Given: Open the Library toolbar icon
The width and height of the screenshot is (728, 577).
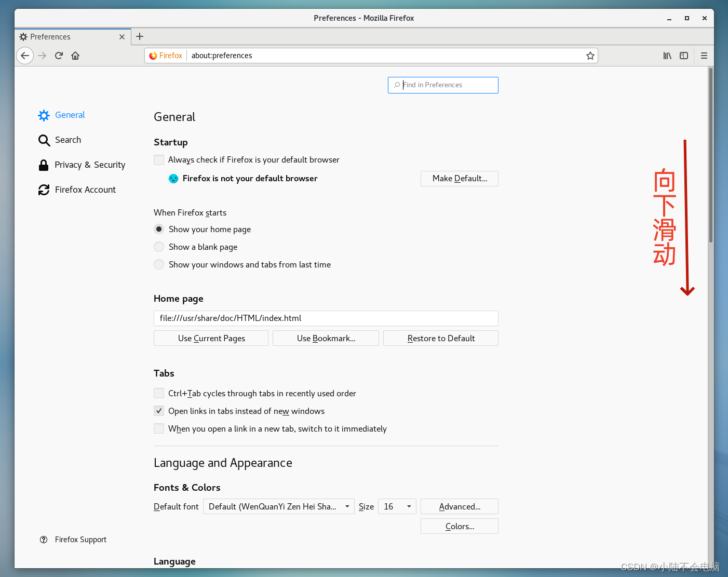Looking at the screenshot, I should 667,56.
